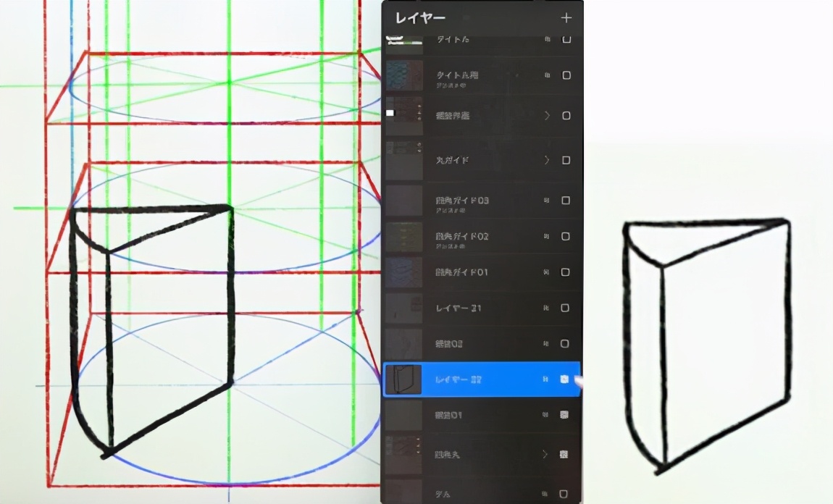Toggle visibility checkbox of 丸ガイド group
The width and height of the screenshot is (833, 504).
click(566, 160)
